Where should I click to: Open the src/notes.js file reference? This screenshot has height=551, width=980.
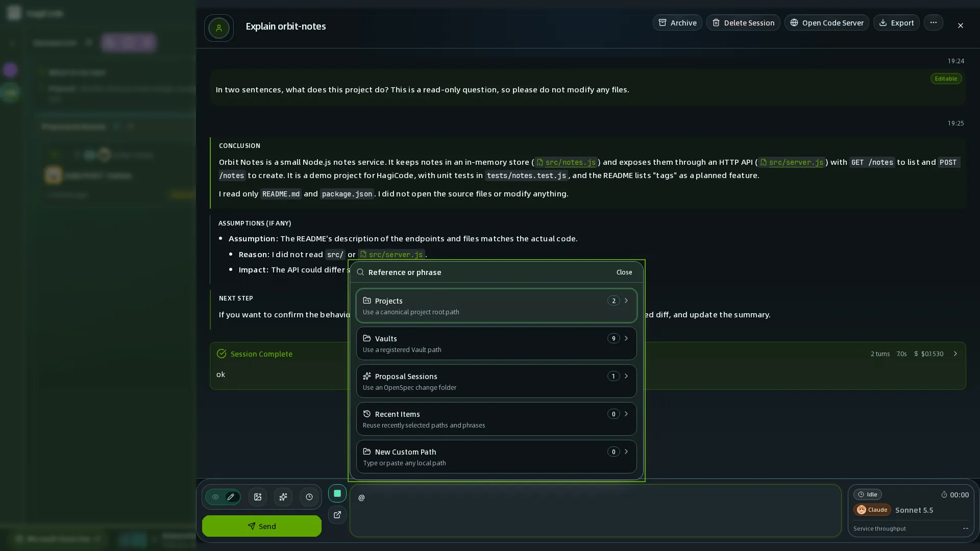pyautogui.click(x=566, y=162)
